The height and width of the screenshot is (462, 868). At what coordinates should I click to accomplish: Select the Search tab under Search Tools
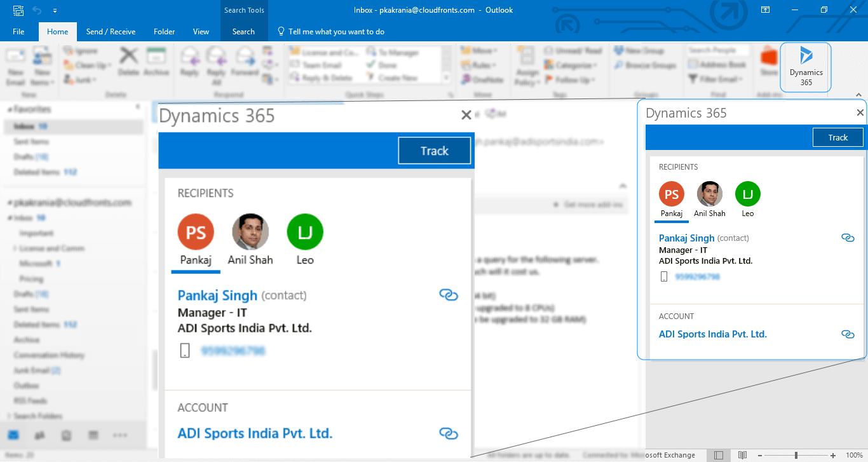tap(243, 32)
